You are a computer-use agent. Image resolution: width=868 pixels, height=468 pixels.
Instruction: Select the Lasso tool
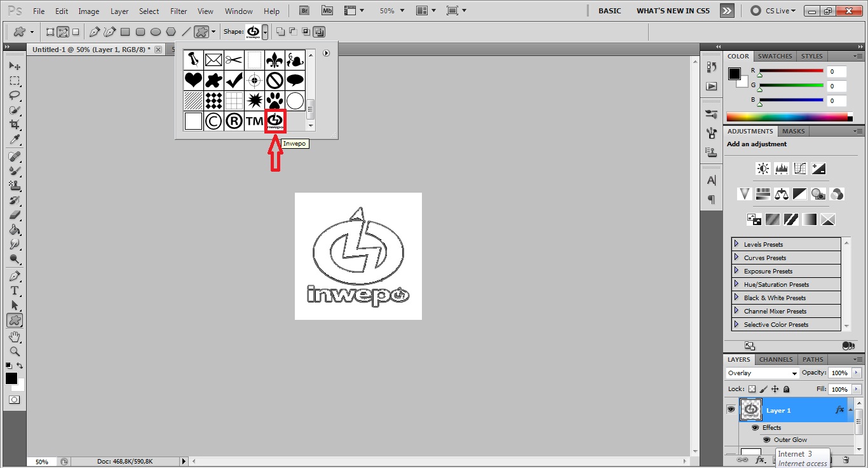(x=15, y=95)
